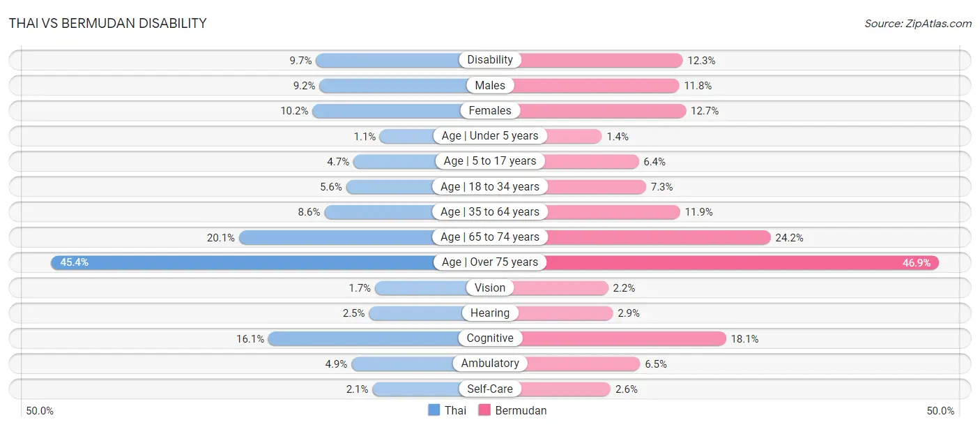Toggle the Bermudan series legend label
This screenshot has width=980, height=427.
pos(521,410)
